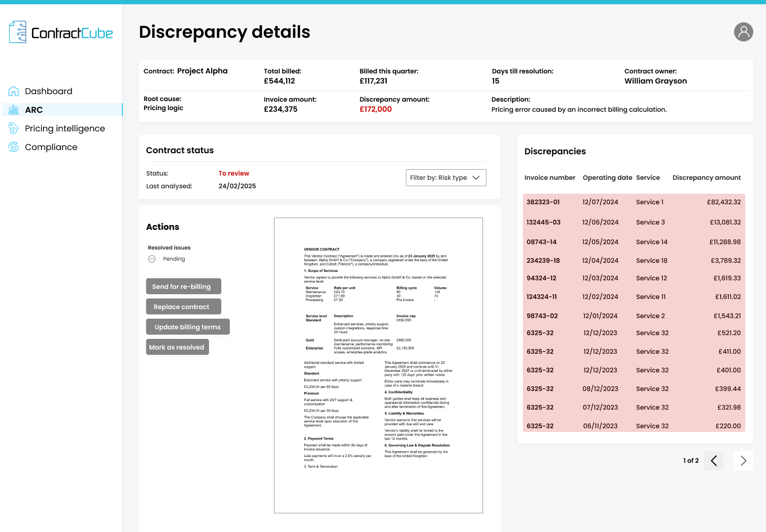
Task: Open Compliance section
Action: coord(51,147)
